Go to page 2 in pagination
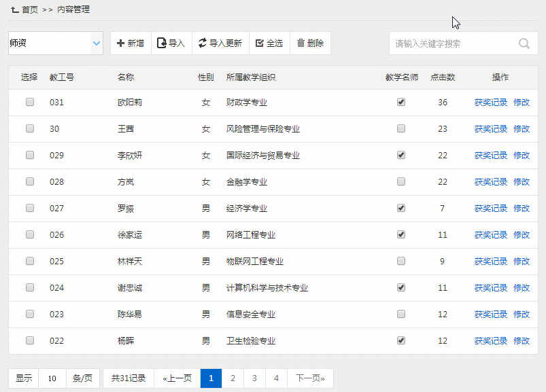546x392 pixels. 233,378
